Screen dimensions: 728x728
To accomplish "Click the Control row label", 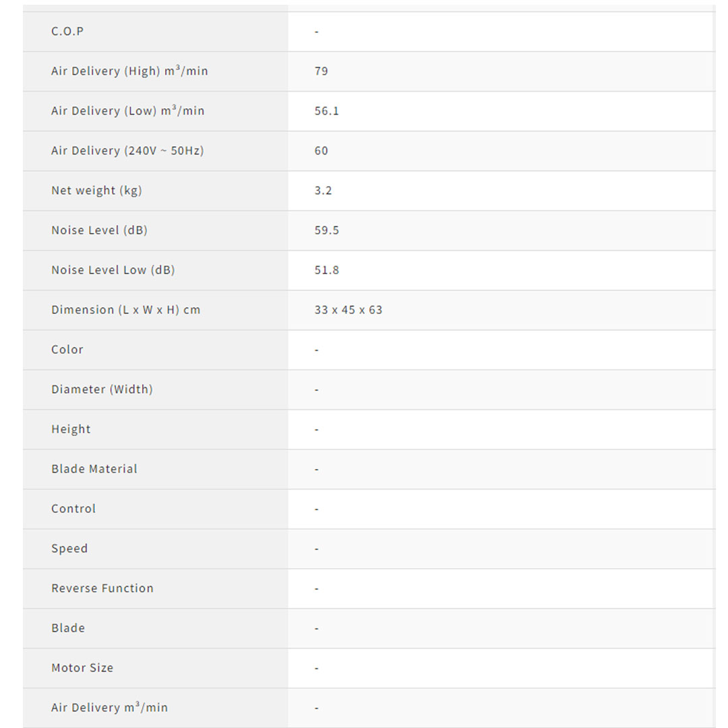I will click(73, 509).
